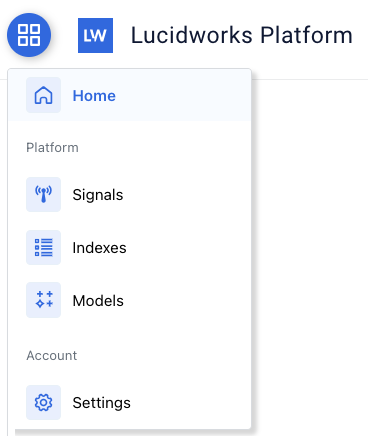Go to the Home menu item
Image resolution: width=368 pixels, height=436 pixels.
tap(94, 96)
